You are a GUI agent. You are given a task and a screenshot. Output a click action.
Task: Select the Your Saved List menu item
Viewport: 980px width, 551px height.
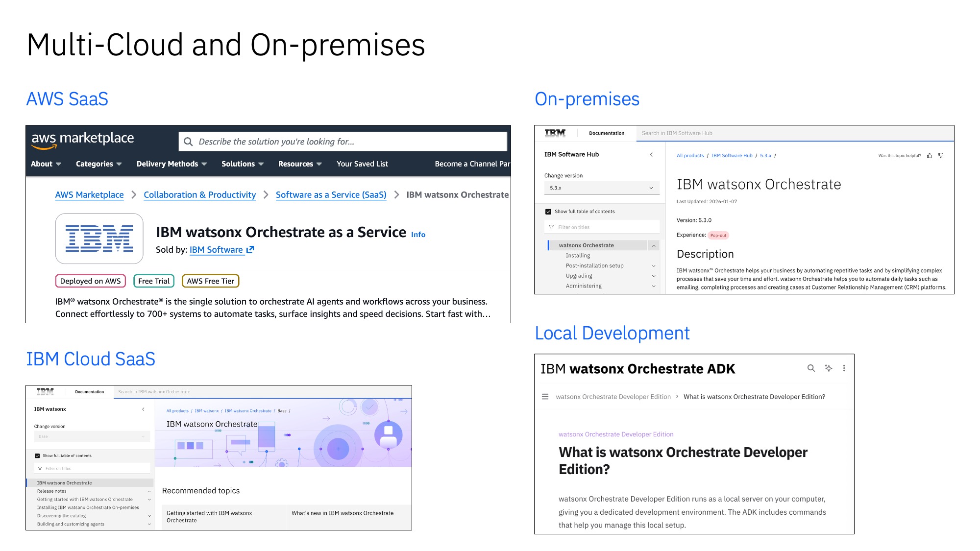362,164
